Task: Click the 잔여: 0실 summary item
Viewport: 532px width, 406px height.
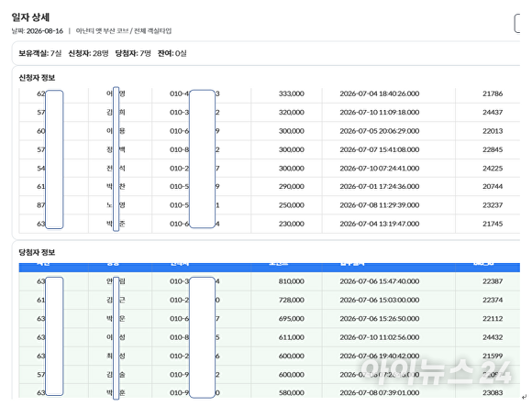Action: [x=172, y=53]
